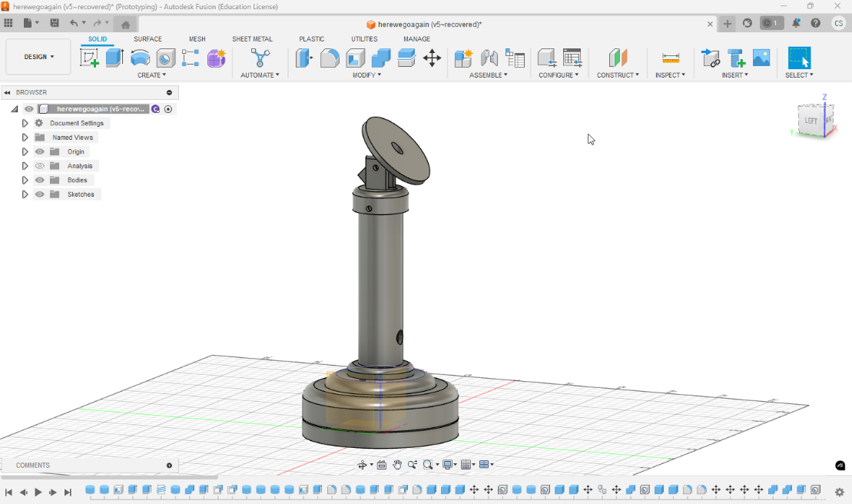Expand the Document Settings node
Viewport: 852px width, 504px height.
[25, 123]
